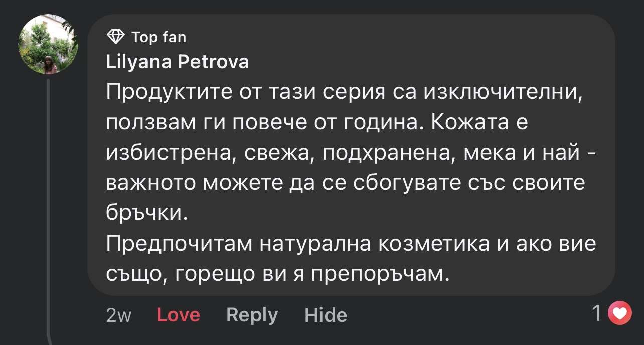
Task: Hide this comment
Action: 326,315
